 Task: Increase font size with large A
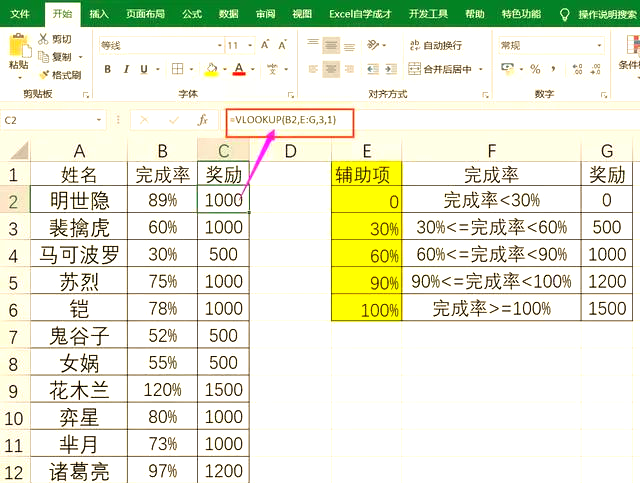[x=265, y=45]
